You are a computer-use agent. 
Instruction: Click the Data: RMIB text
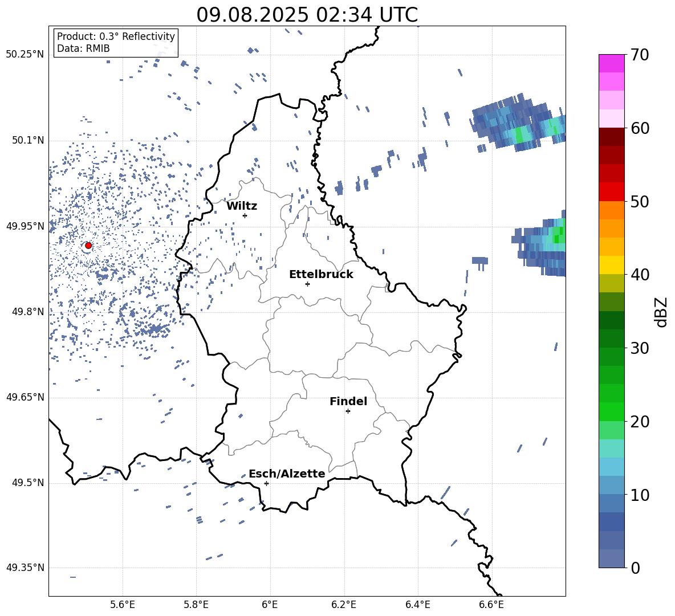pyautogui.click(x=83, y=48)
